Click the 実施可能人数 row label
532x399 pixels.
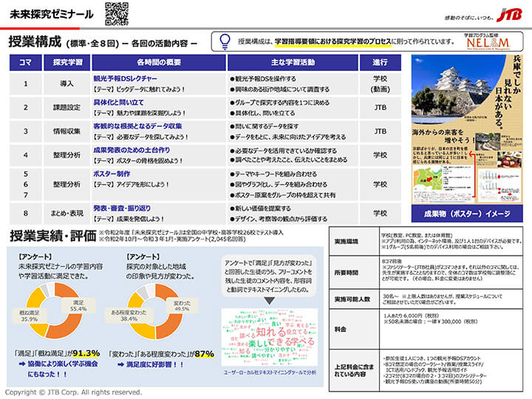tap(352, 299)
